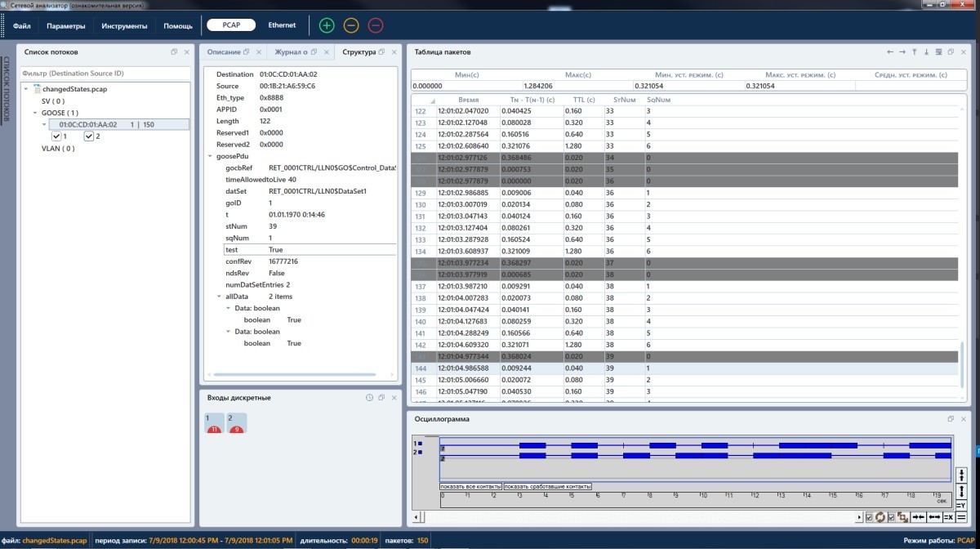
Task: Open the Инструменты menu
Action: 124,26
